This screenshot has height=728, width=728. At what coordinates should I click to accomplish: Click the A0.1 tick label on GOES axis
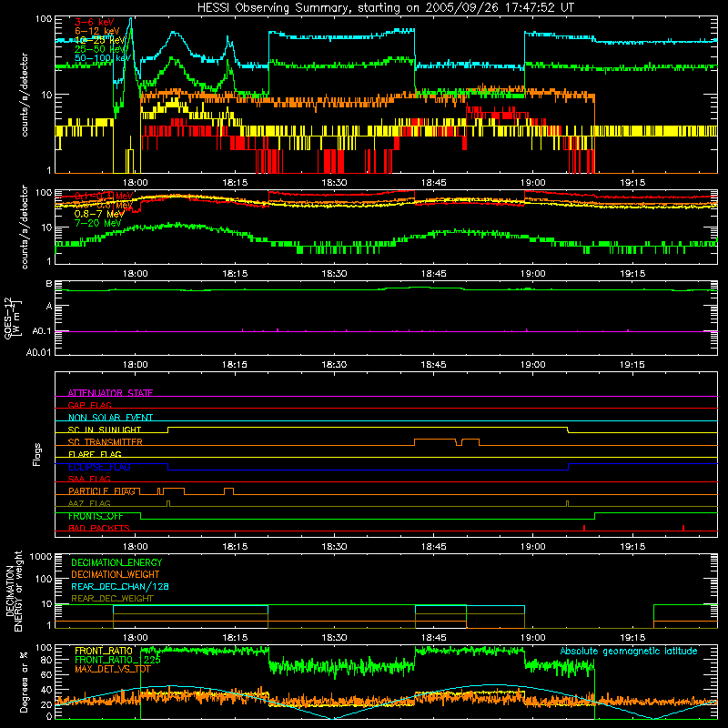tap(41, 331)
